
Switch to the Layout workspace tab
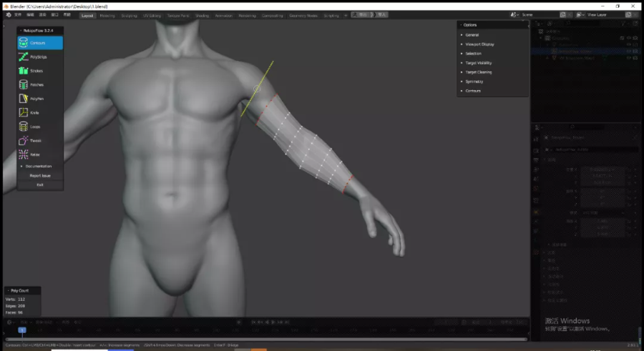[87, 15]
